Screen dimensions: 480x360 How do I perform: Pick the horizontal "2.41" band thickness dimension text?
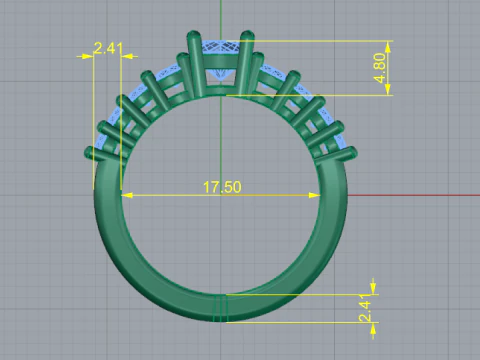[x=108, y=48]
